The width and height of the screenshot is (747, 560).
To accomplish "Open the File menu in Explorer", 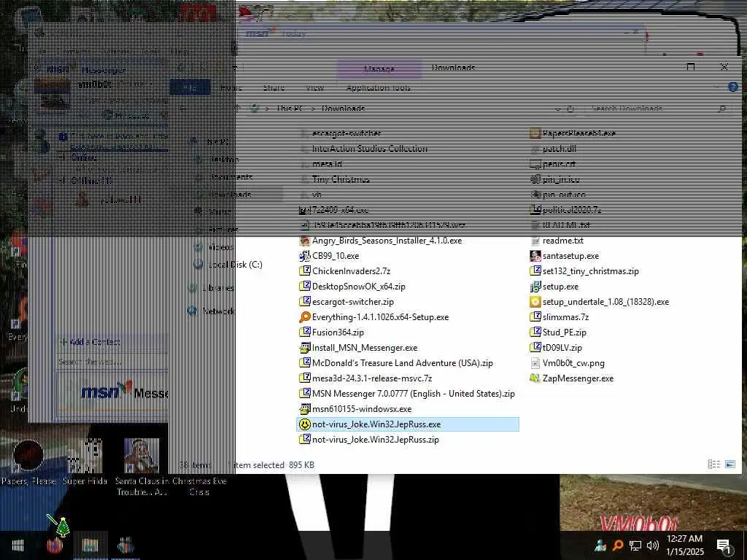I will pyautogui.click(x=190, y=87).
